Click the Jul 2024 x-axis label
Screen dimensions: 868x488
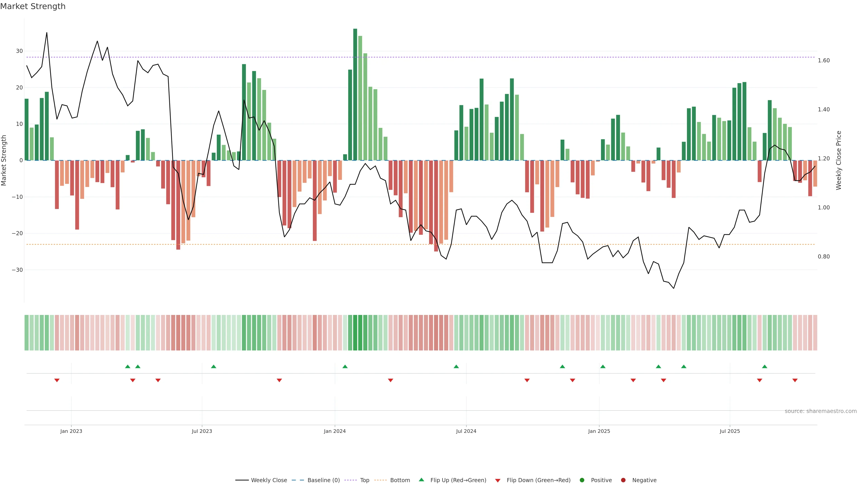click(x=466, y=431)
